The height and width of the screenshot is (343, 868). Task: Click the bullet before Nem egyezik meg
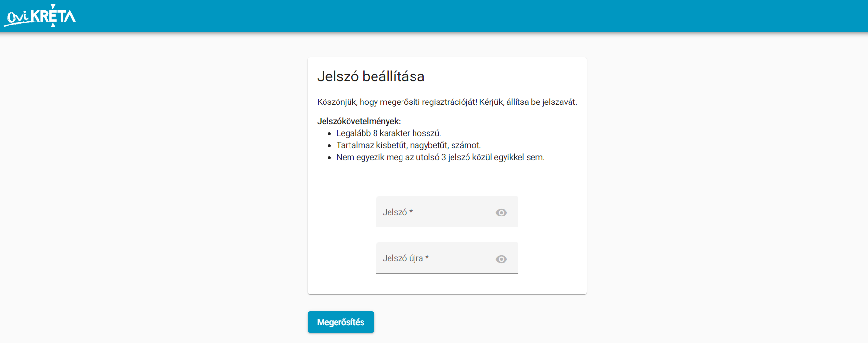click(329, 158)
